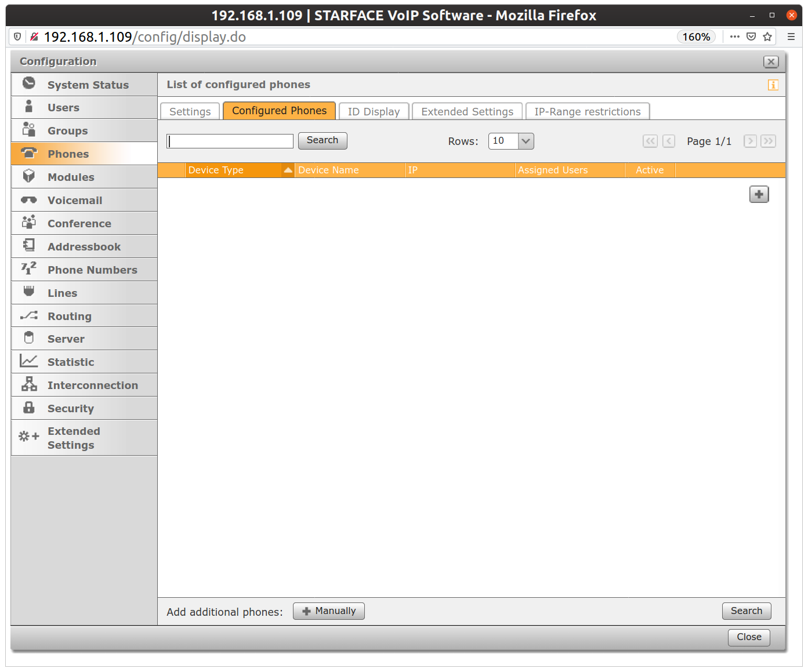Click the Voicemail tape icon
Screen dimensions: 808x672
(29, 200)
